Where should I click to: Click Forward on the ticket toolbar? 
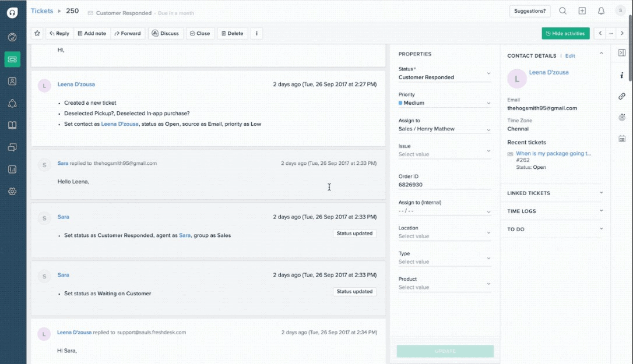click(x=128, y=33)
